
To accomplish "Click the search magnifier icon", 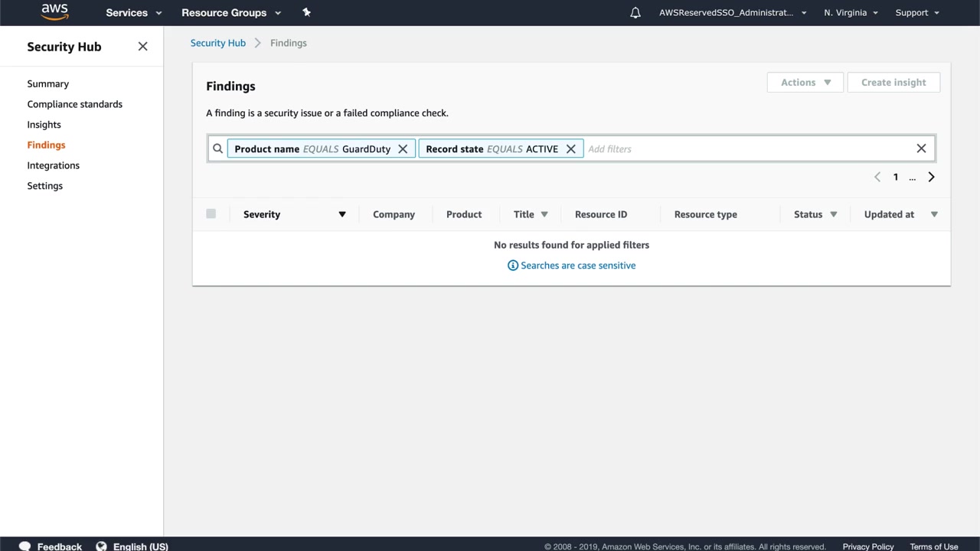I will pos(217,149).
